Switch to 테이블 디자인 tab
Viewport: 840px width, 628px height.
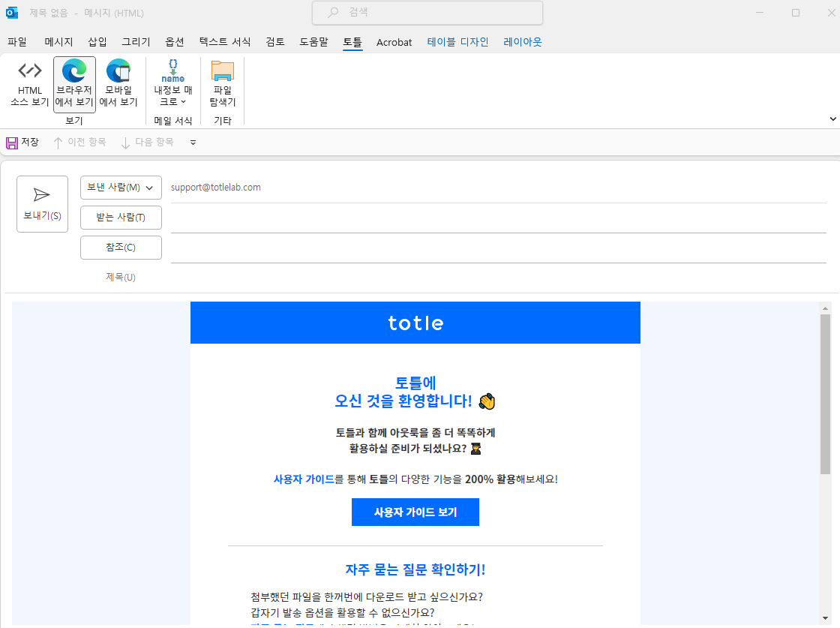coord(458,42)
